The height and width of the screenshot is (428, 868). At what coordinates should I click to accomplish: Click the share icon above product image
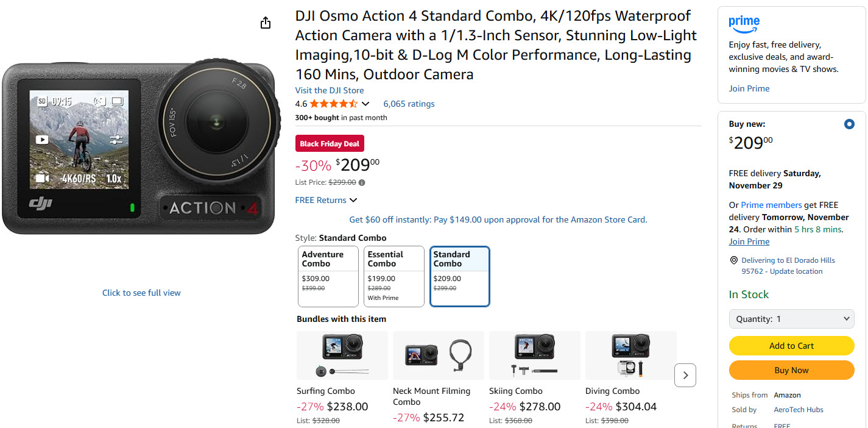click(265, 23)
